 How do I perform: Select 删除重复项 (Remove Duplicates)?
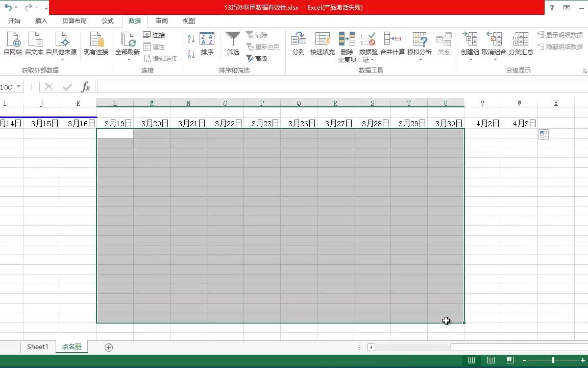[347, 44]
